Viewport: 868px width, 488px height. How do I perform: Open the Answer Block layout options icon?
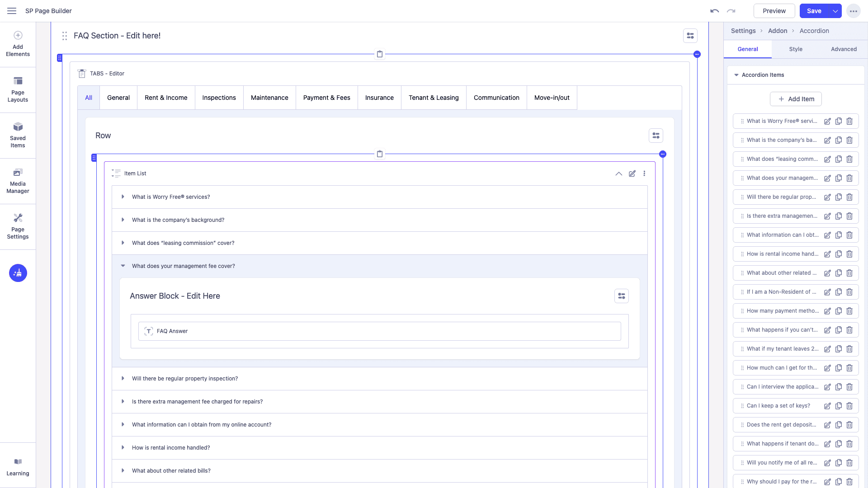tap(622, 296)
